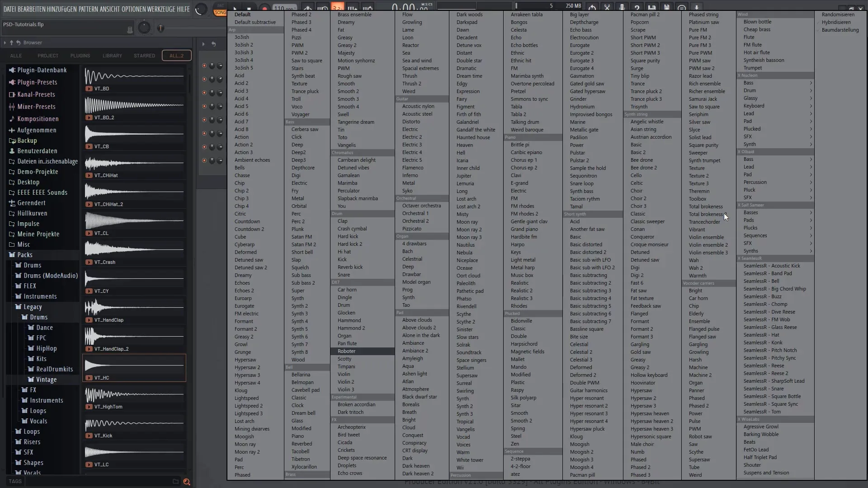Switch to the PLUGINS browser tab
The image size is (868, 488).
point(80,56)
